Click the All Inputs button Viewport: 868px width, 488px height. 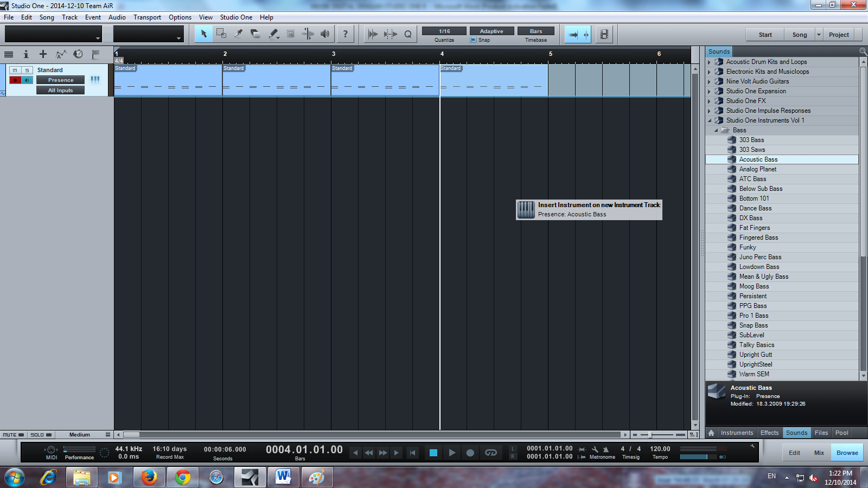[x=60, y=91]
